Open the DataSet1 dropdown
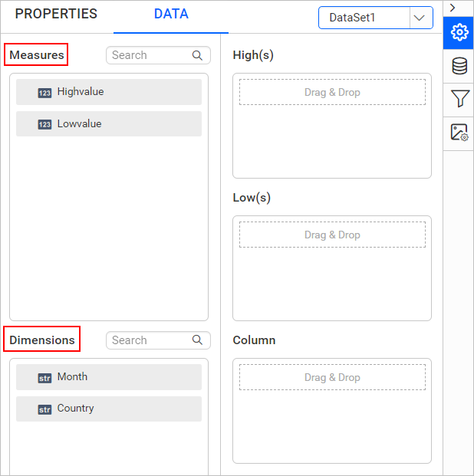 (x=364, y=18)
